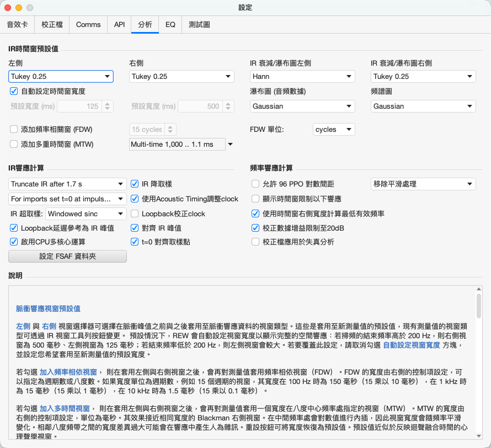Click the Multi-time 1,000 .. 1.1 ms field

[177, 145]
